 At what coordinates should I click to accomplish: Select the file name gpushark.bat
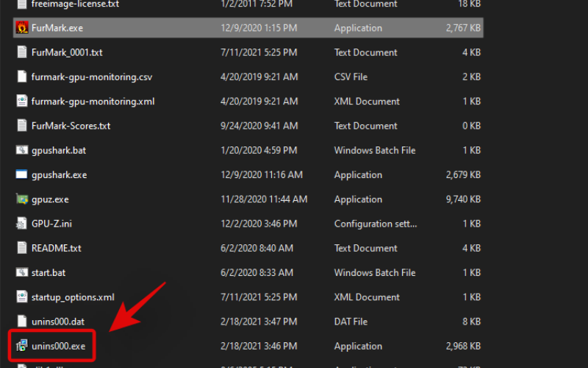[x=59, y=151]
